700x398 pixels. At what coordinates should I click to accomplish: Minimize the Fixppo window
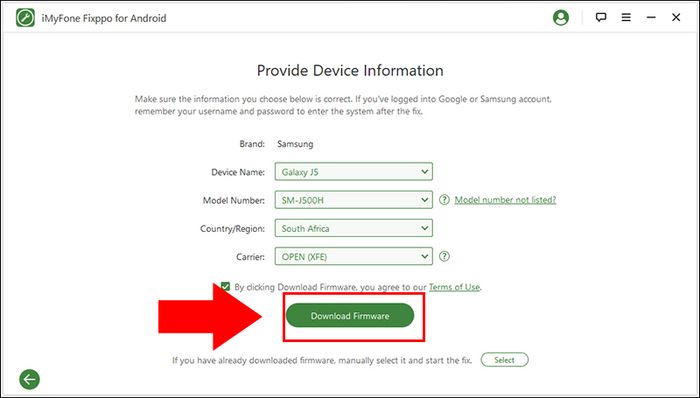[x=651, y=17]
